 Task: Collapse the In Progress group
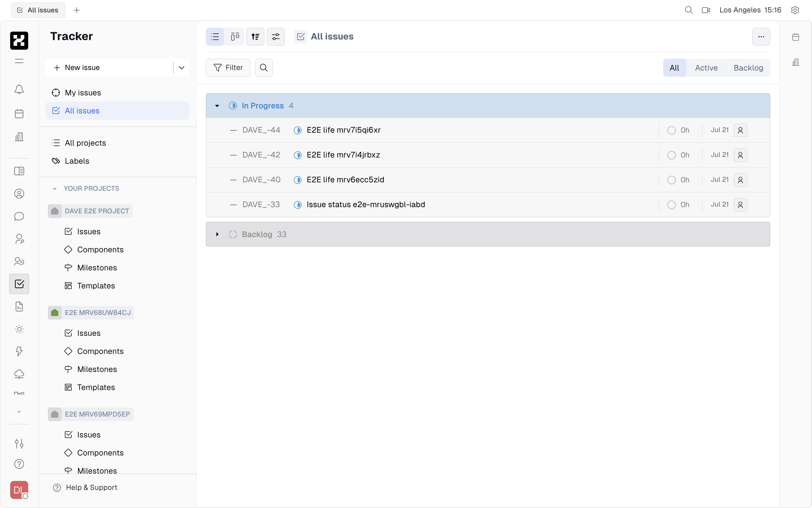(x=217, y=106)
